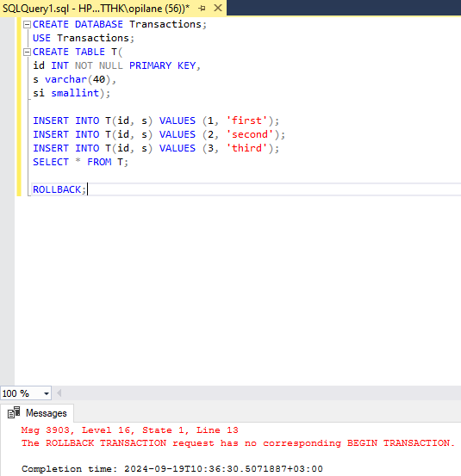
Task: Click the Completion time message line
Action: pyautogui.click(x=172, y=469)
